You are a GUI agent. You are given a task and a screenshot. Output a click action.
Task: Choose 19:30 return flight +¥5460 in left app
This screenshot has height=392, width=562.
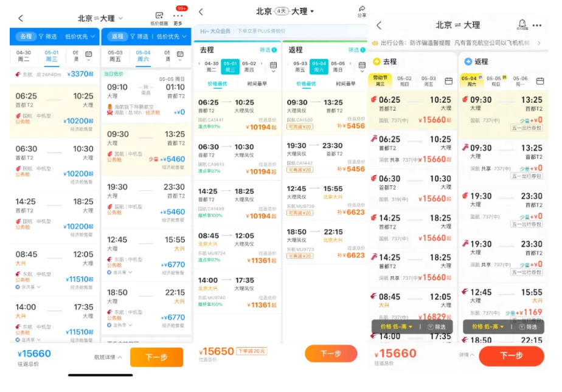coord(146,202)
